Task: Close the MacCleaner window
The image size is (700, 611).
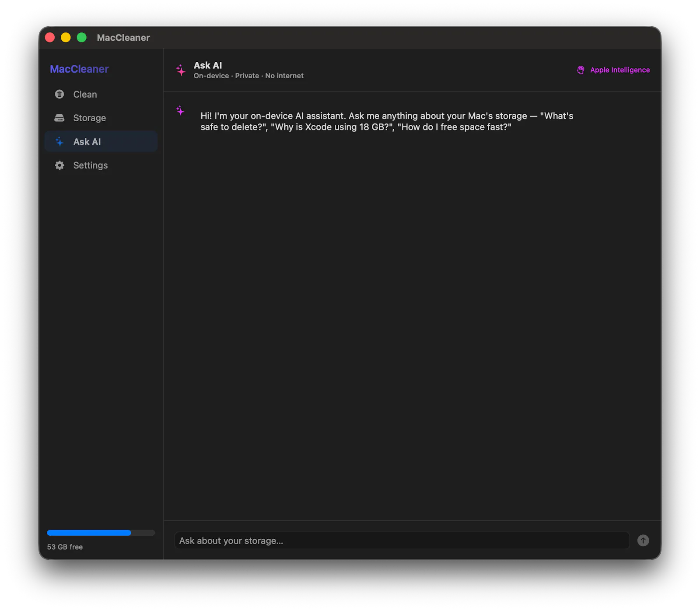Action: point(50,38)
